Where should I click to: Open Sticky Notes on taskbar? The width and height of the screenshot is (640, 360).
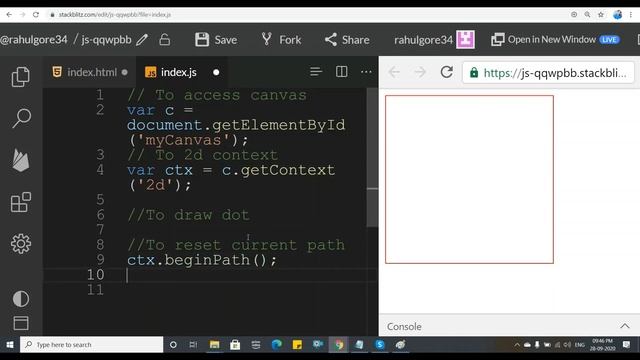[297, 344]
